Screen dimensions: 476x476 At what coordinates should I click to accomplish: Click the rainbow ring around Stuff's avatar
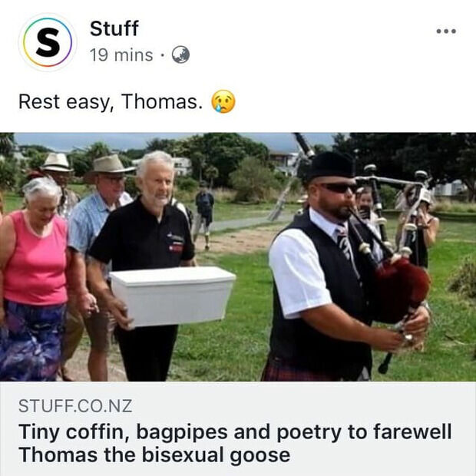[x=48, y=42]
